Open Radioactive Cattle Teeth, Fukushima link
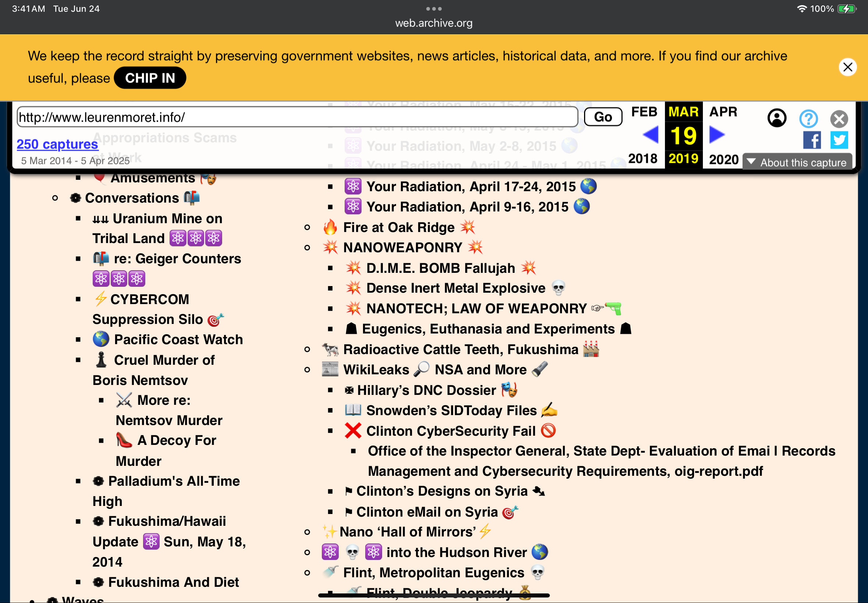Viewport: 868px width, 603px height. (x=460, y=349)
